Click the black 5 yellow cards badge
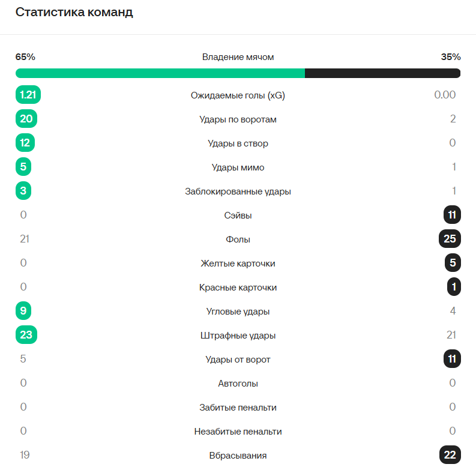 click(x=453, y=263)
